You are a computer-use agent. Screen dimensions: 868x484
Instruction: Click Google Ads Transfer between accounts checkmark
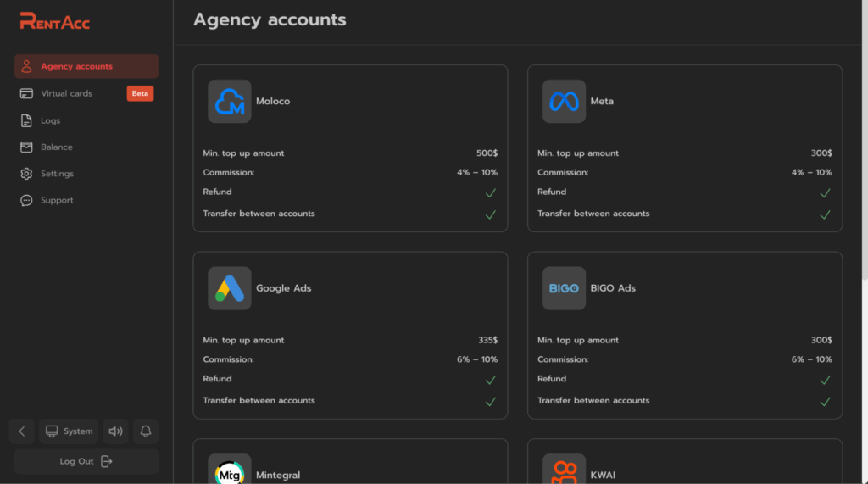tap(491, 402)
